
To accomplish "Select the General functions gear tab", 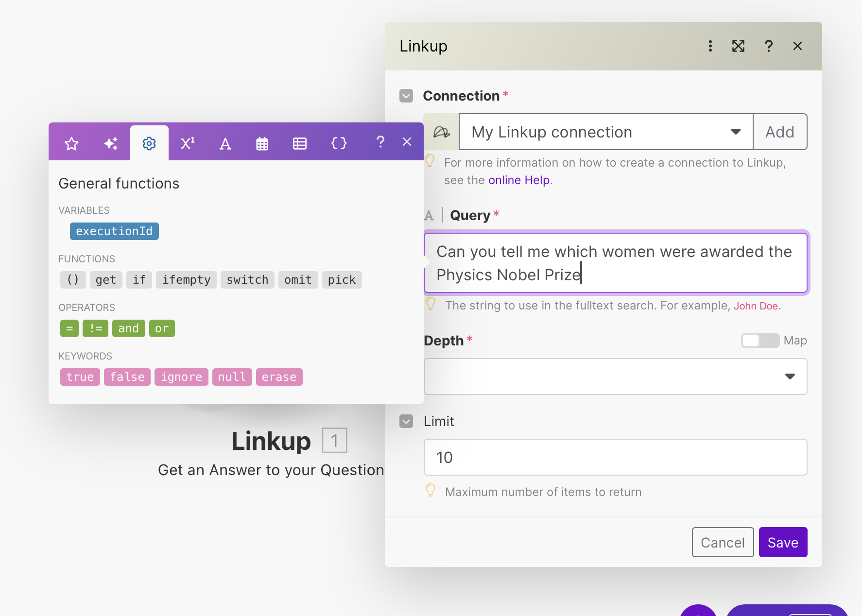I will pos(149,143).
